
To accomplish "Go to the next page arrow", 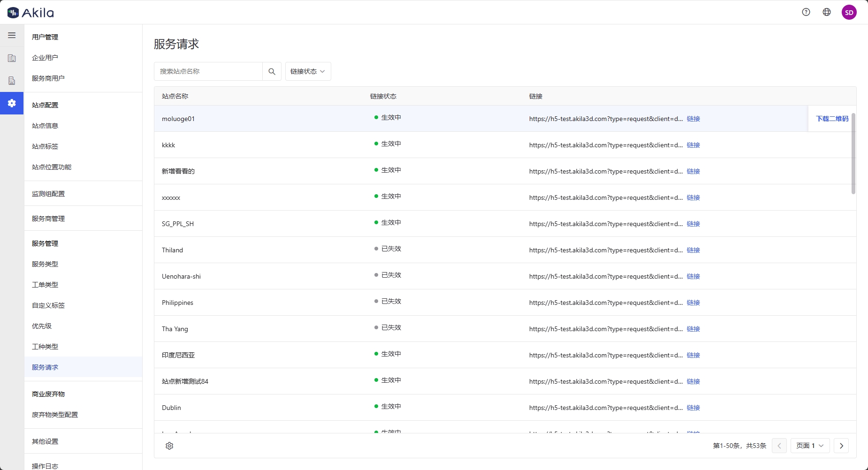I will [x=841, y=446].
